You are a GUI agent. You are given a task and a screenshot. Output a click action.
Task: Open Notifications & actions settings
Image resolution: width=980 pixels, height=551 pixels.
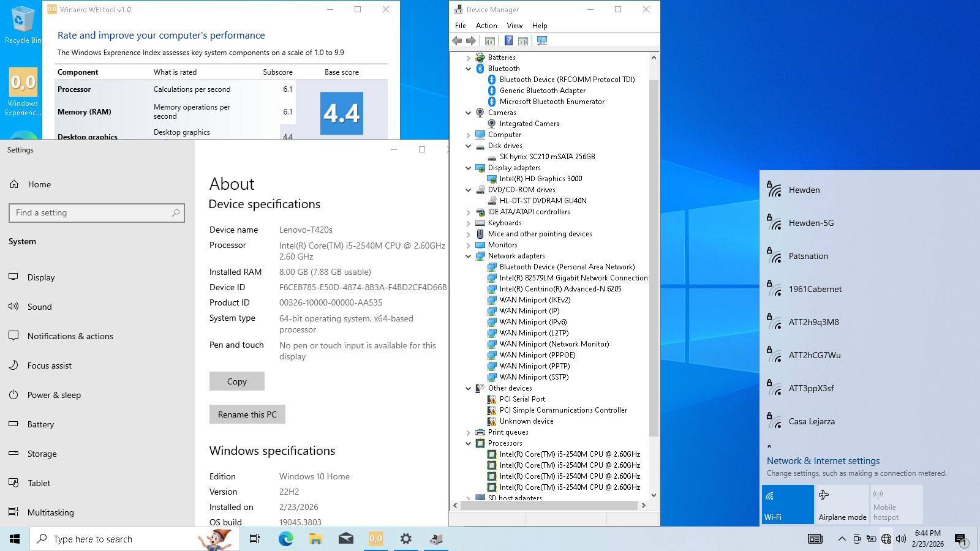(x=70, y=336)
